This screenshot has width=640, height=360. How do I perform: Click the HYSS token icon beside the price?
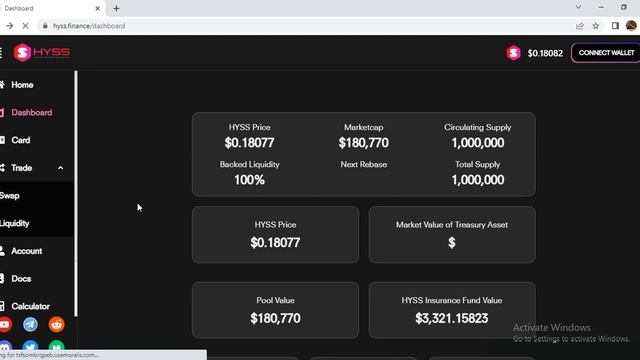coord(513,53)
